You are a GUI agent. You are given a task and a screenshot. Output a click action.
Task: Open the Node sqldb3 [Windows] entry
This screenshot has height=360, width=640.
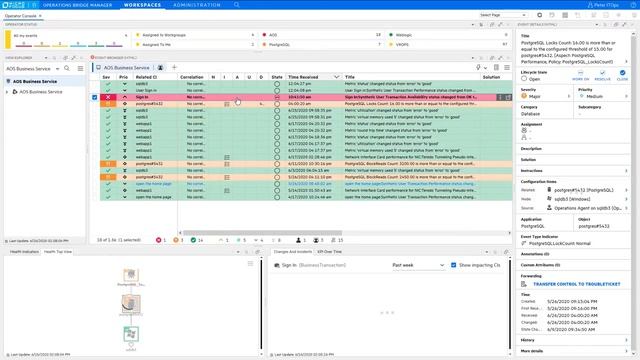click(x=572, y=199)
